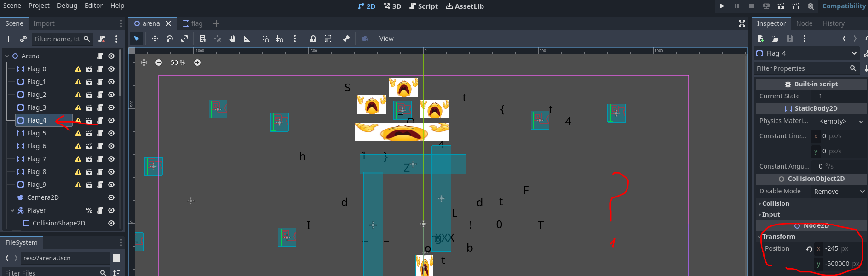868x276 pixels.
Task: Open Movie Maker mode reel icon
Action: 811,6
